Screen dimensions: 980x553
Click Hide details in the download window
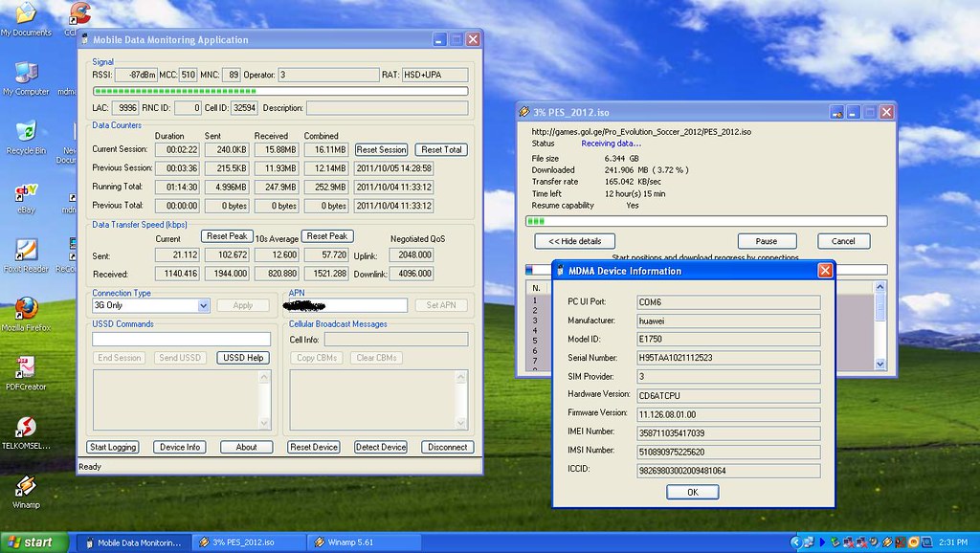point(574,241)
